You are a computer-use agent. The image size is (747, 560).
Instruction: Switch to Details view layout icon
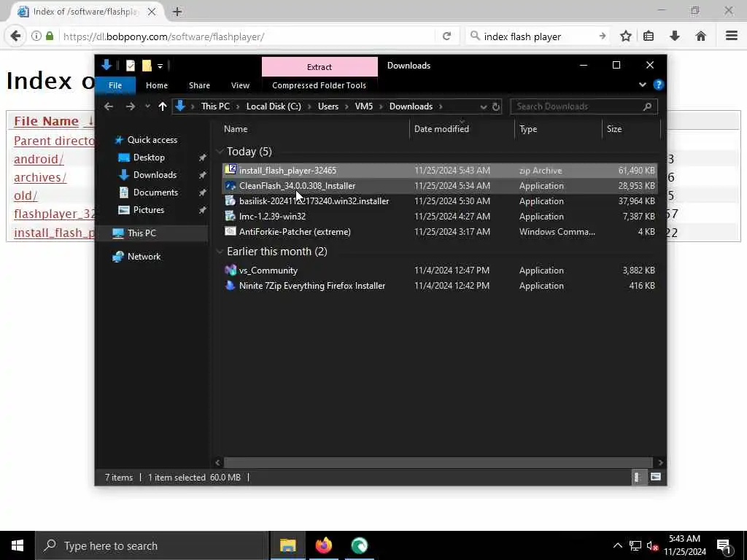coord(638,477)
